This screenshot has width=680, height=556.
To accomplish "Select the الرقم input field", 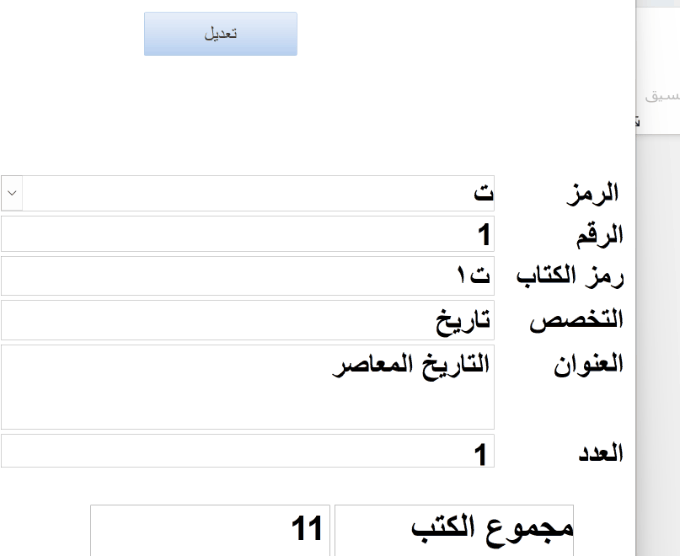I will tap(248, 234).
